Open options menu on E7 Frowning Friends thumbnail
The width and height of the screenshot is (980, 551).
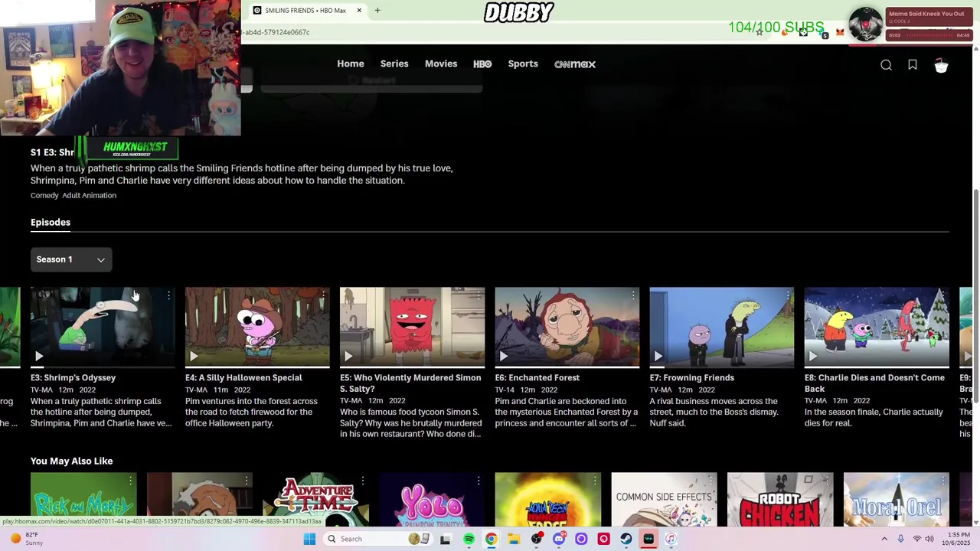point(787,295)
